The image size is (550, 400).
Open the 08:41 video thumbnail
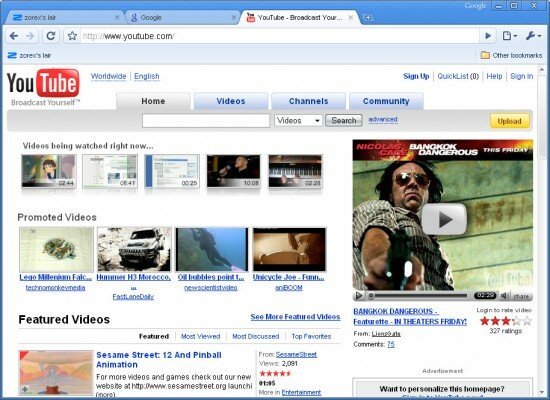click(110, 171)
